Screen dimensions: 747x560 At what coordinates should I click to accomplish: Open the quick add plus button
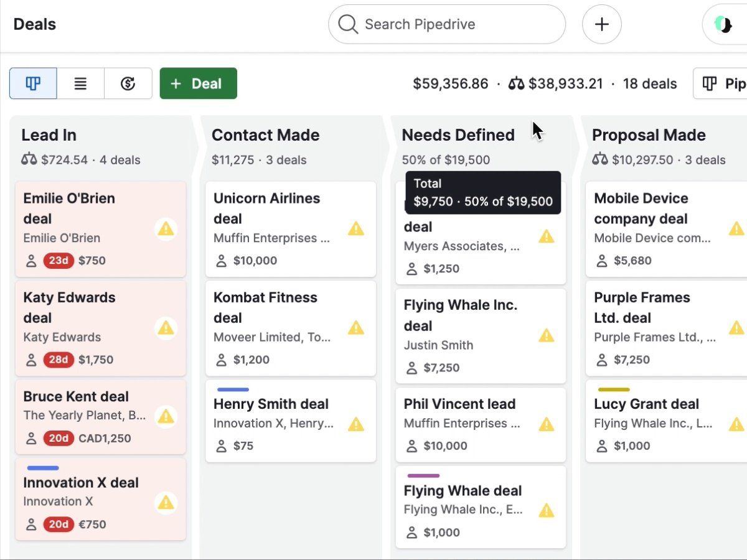[602, 24]
